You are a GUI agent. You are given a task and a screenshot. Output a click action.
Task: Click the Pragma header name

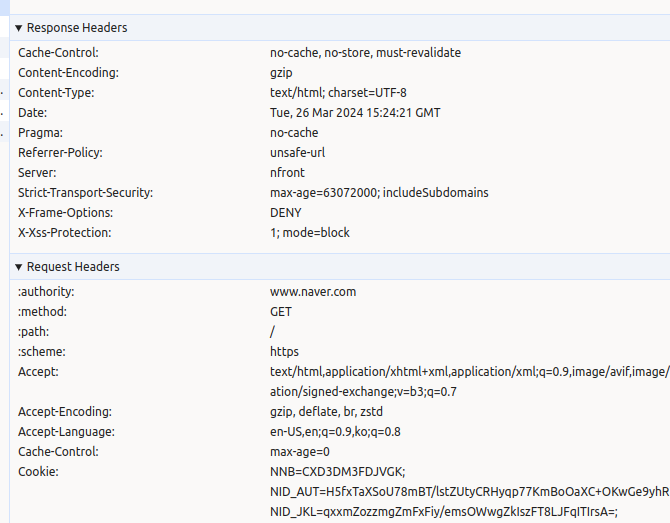coord(40,133)
